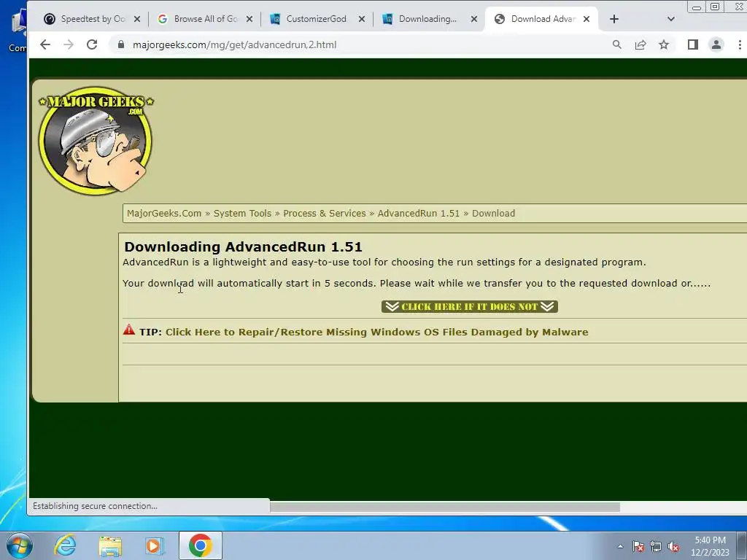Image resolution: width=747 pixels, height=560 pixels.
Task: Reload the current page
Action: tap(92, 44)
